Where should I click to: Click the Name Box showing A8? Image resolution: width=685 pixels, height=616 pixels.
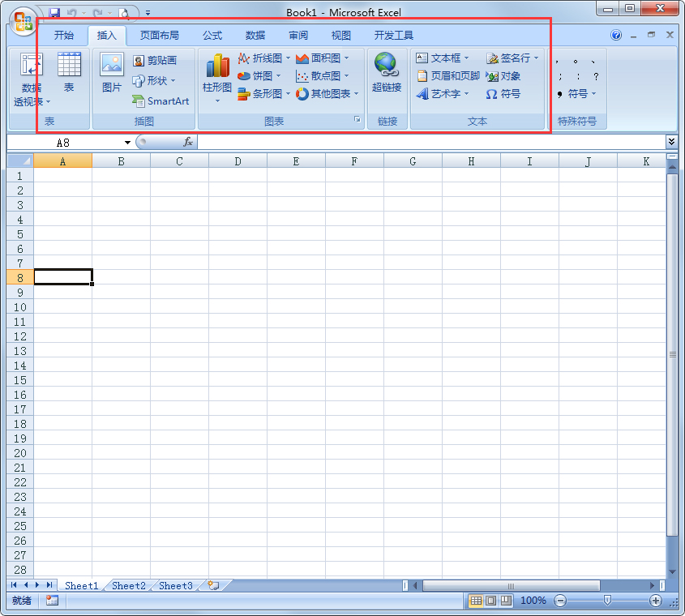point(65,140)
